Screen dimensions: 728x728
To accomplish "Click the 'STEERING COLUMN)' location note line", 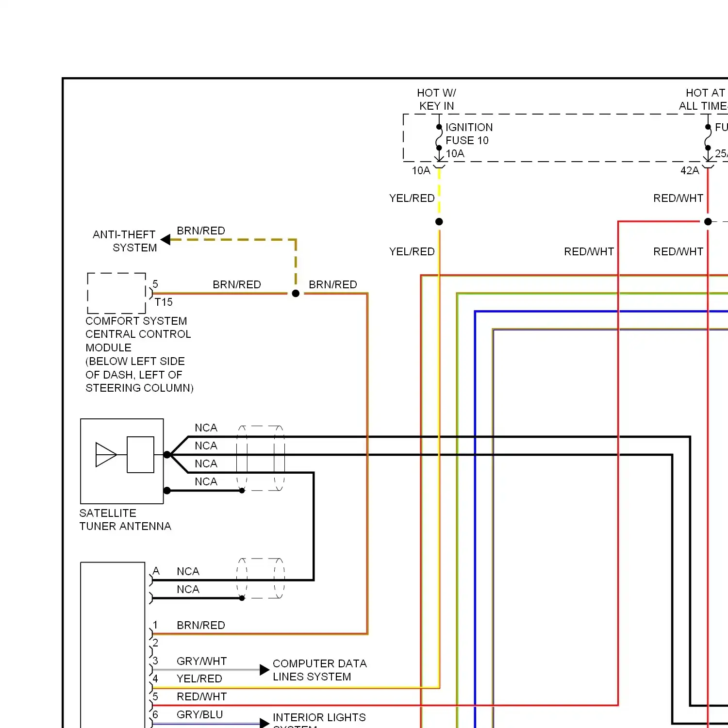I will pos(139,388).
